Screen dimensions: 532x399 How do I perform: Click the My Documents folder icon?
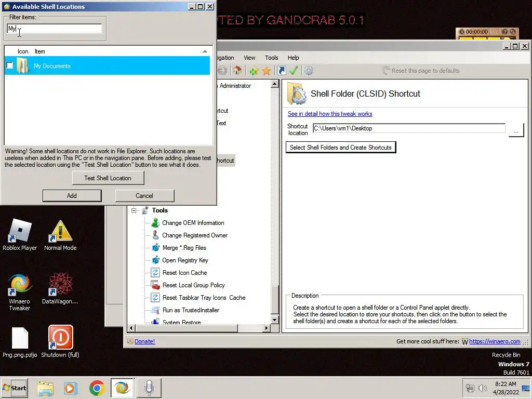[22, 65]
